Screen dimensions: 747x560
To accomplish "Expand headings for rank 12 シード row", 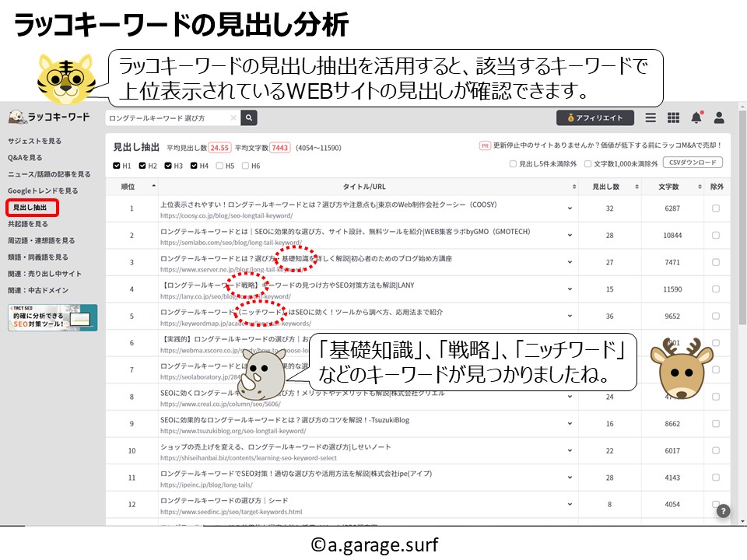I will click(x=570, y=504).
